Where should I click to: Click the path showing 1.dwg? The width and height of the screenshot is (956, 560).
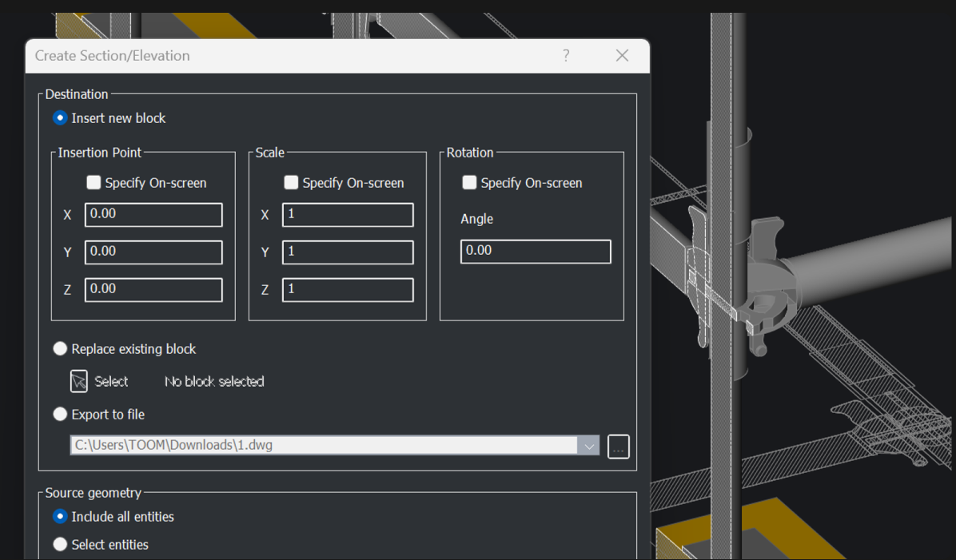click(x=320, y=445)
